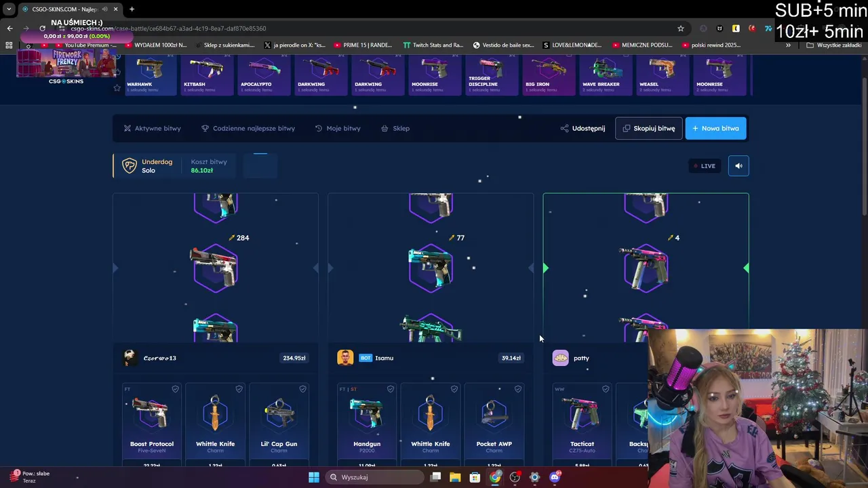This screenshot has height=488, width=868.
Task: Open the KITBASH recent drop
Action: click(x=208, y=75)
